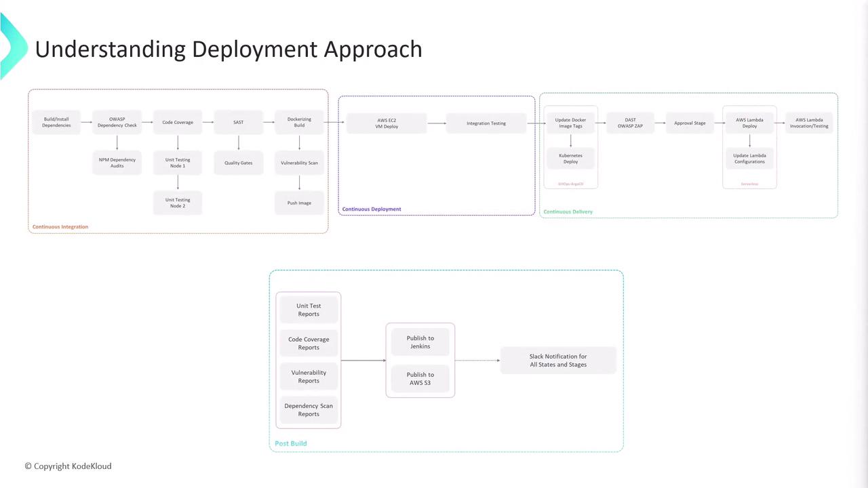Click the Code Coverage stage box
Image resolution: width=868 pixels, height=488 pixels.
(178, 123)
